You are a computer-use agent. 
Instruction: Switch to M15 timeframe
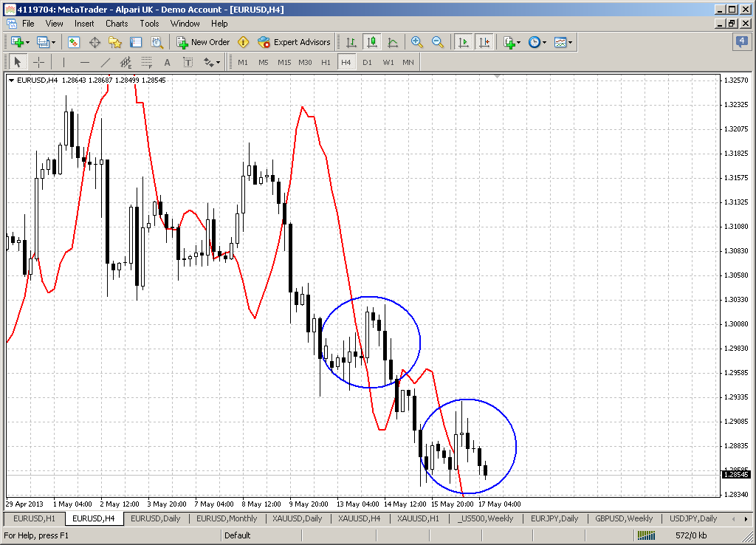tap(284, 62)
